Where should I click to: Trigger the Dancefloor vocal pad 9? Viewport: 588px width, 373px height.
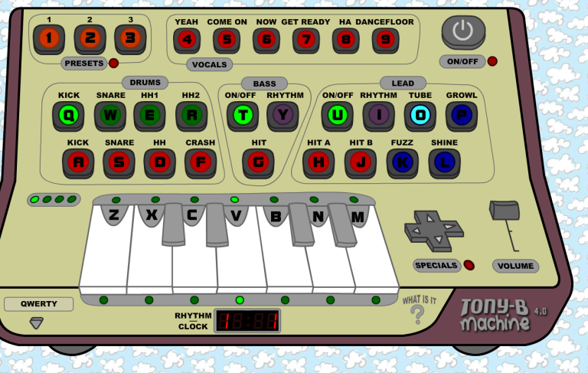tap(385, 39)
